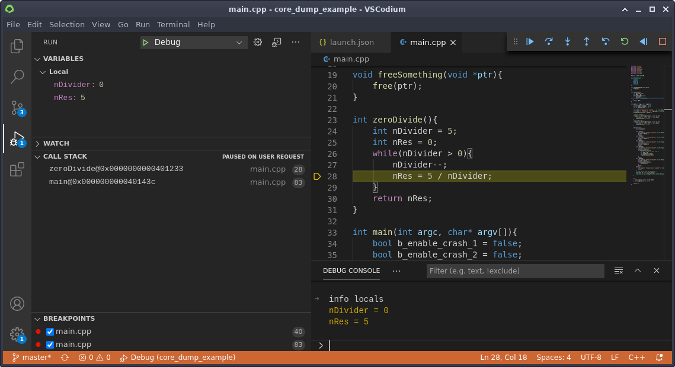Synchronize changes from status bar

[x=65, y=358]
